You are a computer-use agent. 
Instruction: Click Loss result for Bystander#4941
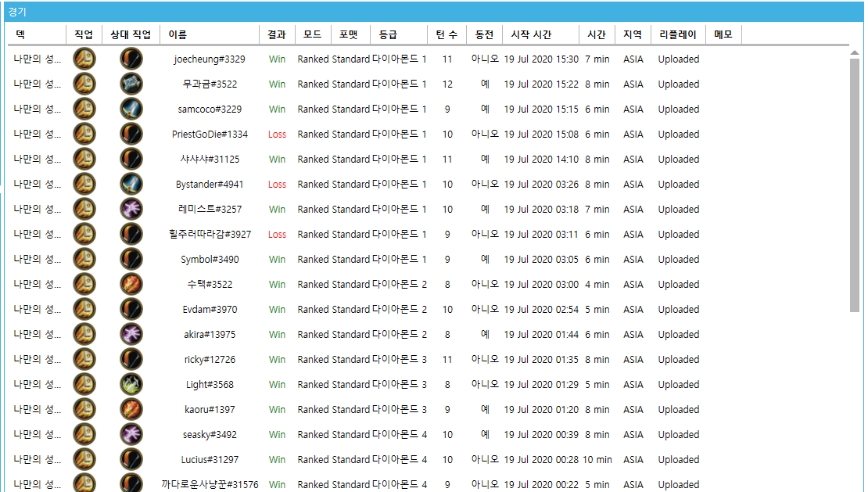point(277,185)
